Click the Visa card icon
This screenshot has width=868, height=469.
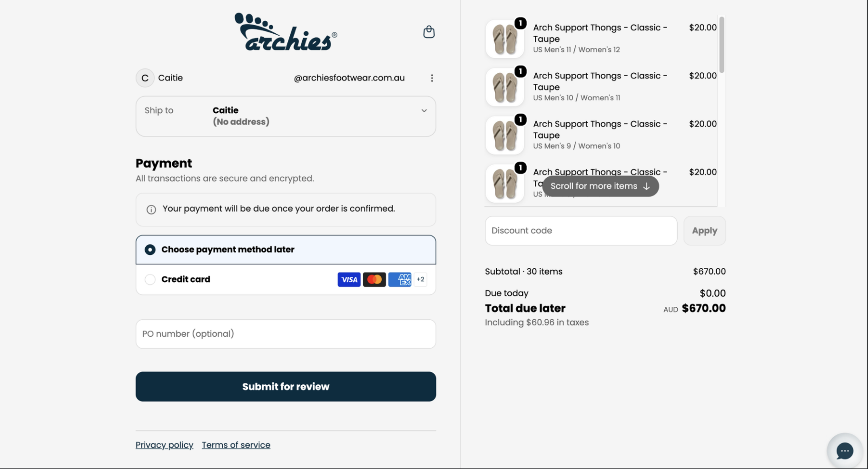click(x=349, y=279)
